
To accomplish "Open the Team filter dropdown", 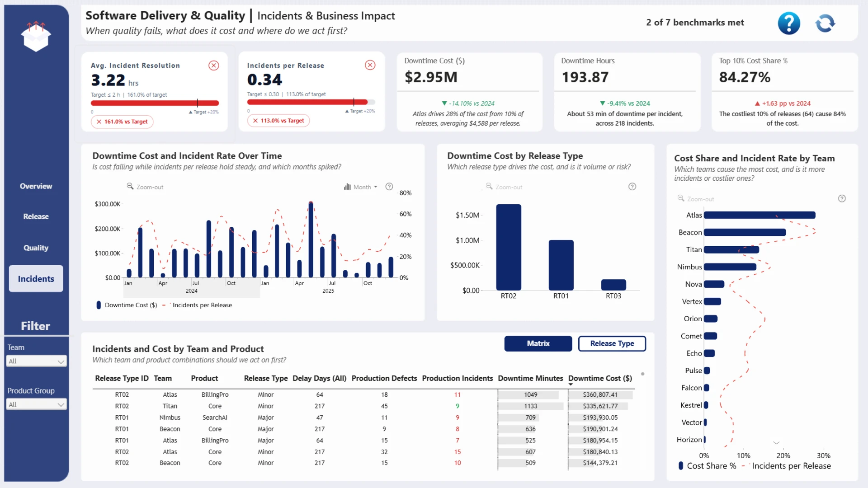I will tap(37, 361).
